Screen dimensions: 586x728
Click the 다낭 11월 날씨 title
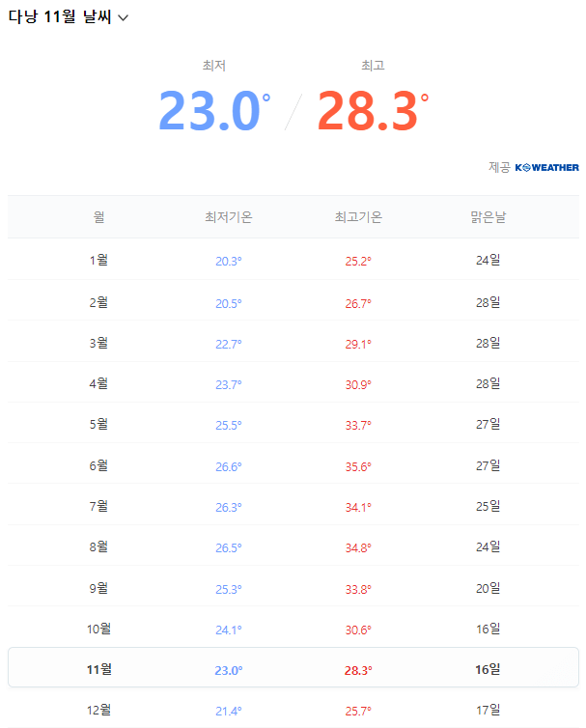pos(60,16)
